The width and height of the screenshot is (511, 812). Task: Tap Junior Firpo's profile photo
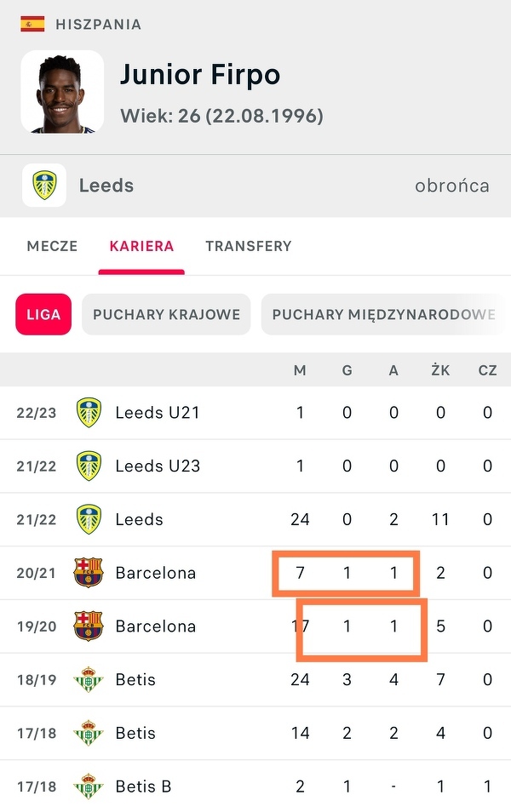62,92
